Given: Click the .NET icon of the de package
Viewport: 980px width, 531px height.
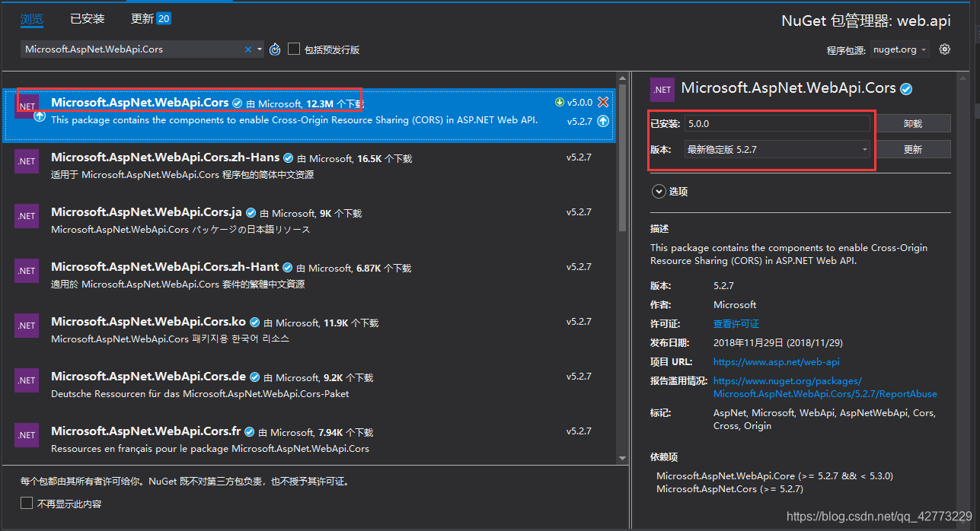Looking at the screenshot, I should click(27, 380).
